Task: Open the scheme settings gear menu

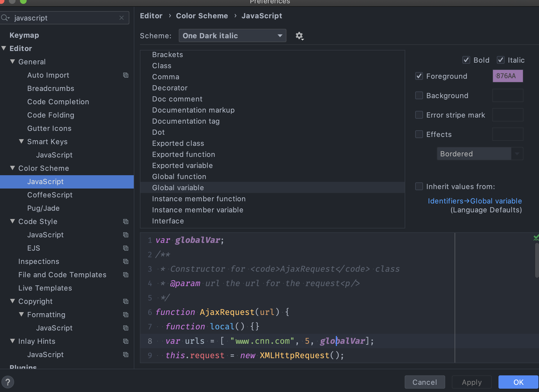Action: (299, 36)
